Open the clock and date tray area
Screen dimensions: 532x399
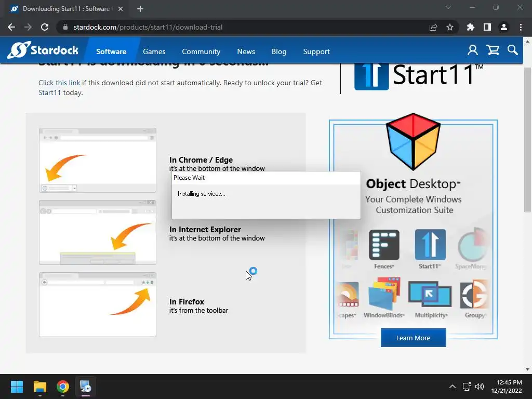coord(507,387)
